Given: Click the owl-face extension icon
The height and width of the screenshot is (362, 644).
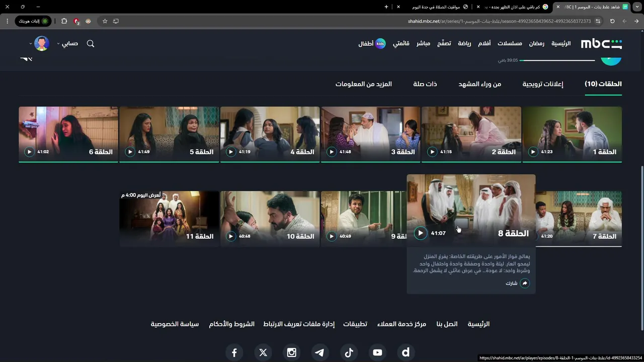Looking at the screenshot, I should pos(88,21).
